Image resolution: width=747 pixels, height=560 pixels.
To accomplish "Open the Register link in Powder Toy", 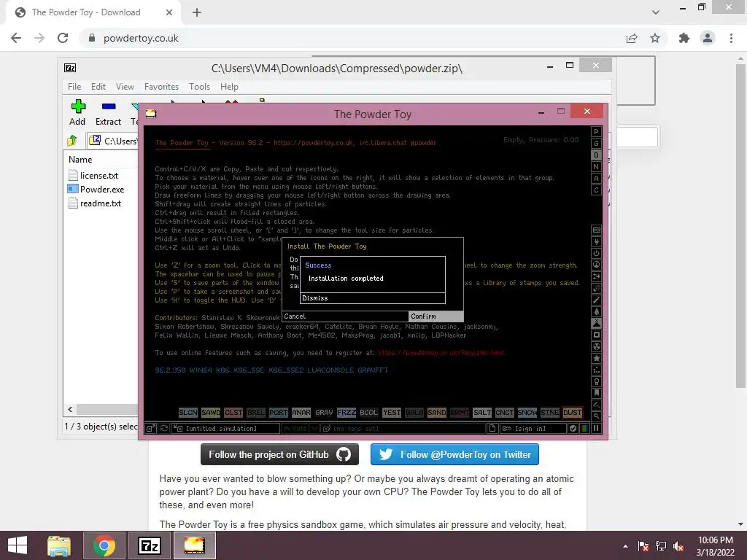I will 441,353.
